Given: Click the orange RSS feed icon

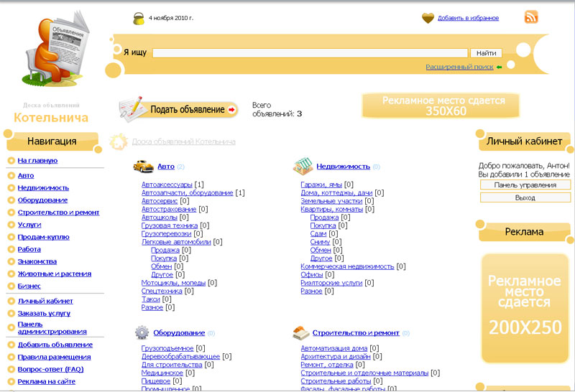Looking at the screenshot, I should tap(531, 17).
